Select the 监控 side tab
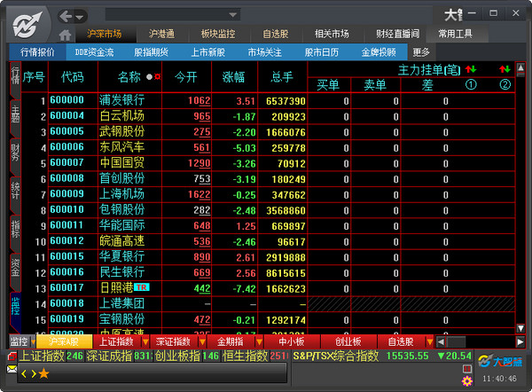Viewport: 532px width, 392px height. coord(16,310)
